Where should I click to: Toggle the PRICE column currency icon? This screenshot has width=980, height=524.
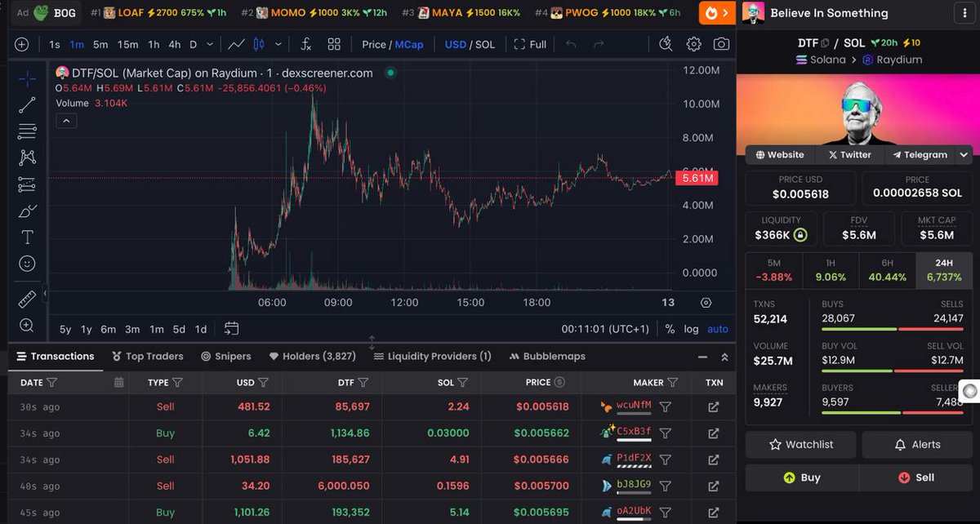pos(559,382)
